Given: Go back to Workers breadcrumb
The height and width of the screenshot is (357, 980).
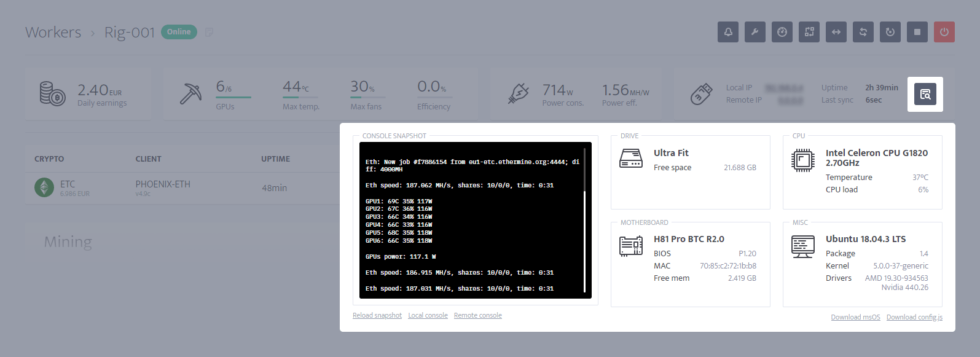Looking at the screenshot, I should click(53, 32).
